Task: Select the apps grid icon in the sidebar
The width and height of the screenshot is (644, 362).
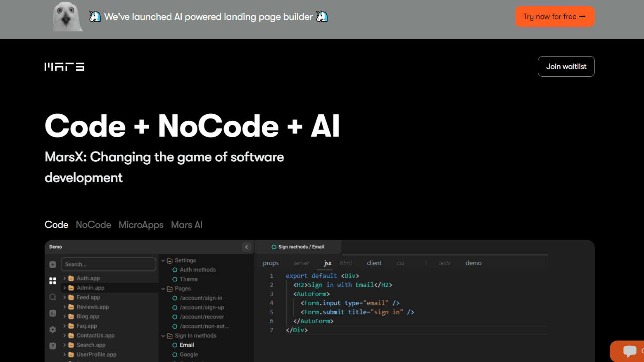Action: pyautogui.click(x=52, y=281)
